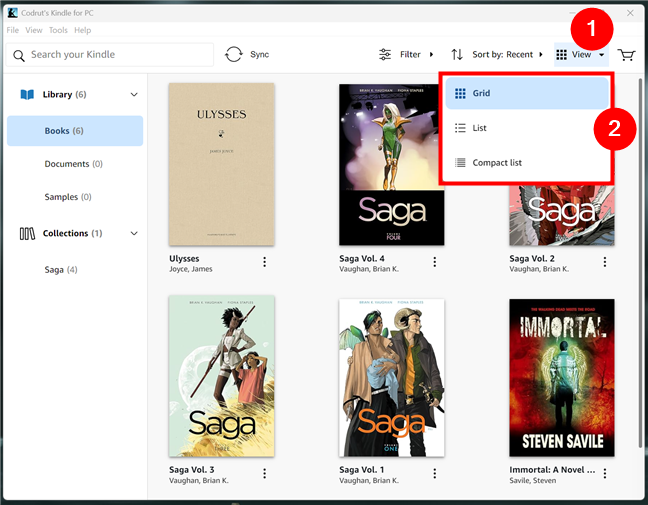Viewport: 648px width, 505px height.
Task: Open options menu for Saga Vol. 3
Action: point(264,473)
